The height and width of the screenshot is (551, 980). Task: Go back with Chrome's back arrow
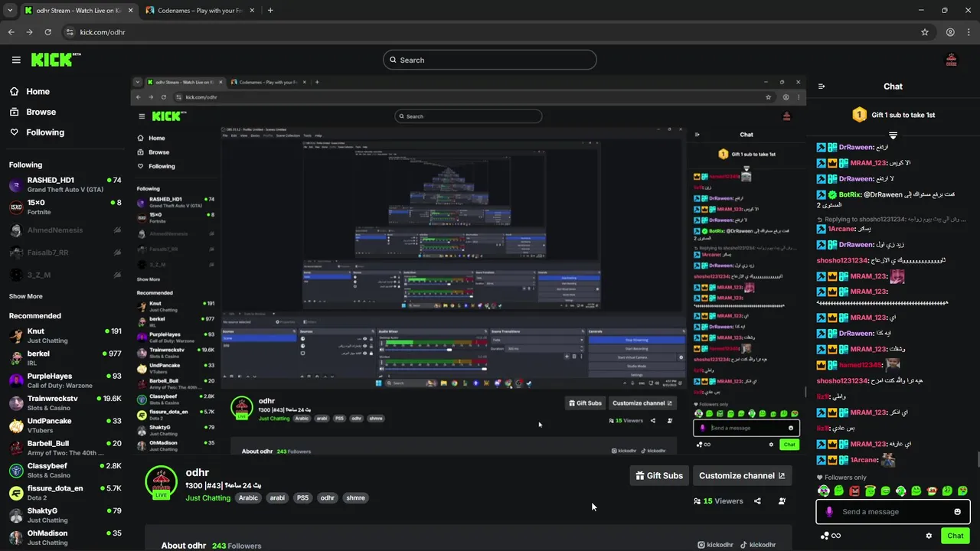[11, 32]
